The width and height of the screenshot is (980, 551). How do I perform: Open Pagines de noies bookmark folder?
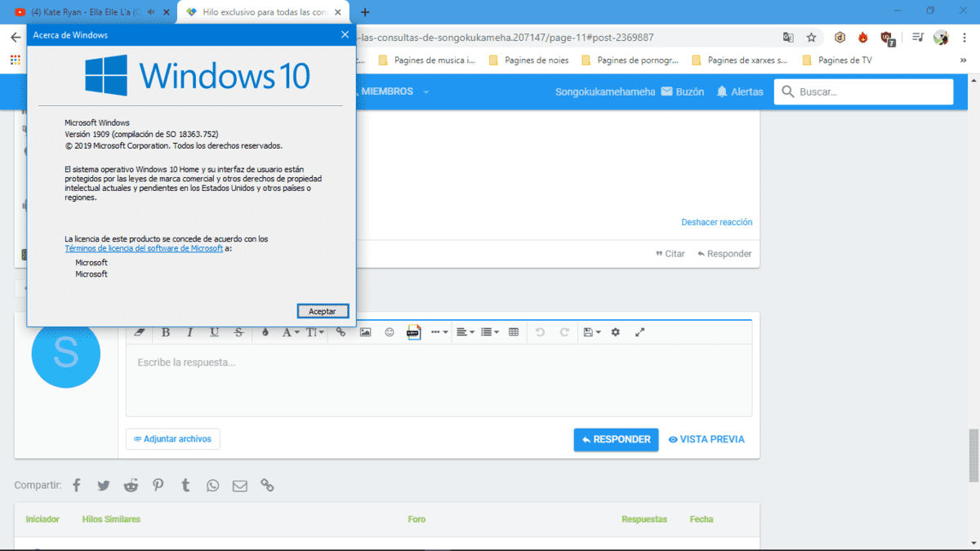coord(528,60)
